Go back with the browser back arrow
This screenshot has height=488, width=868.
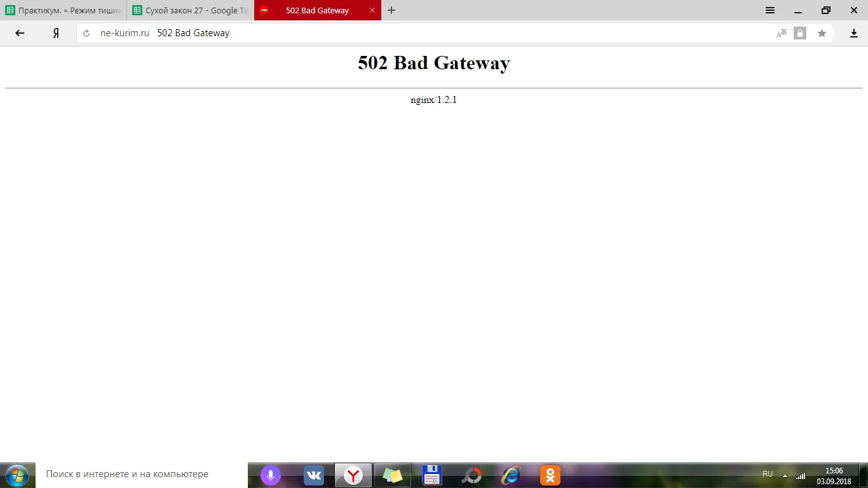(x=20, y=33)
